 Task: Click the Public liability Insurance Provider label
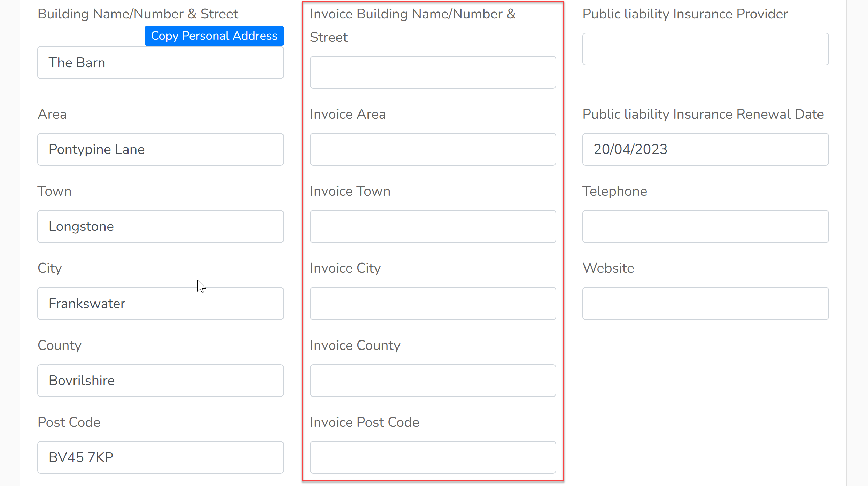click(x=685, y=14)
